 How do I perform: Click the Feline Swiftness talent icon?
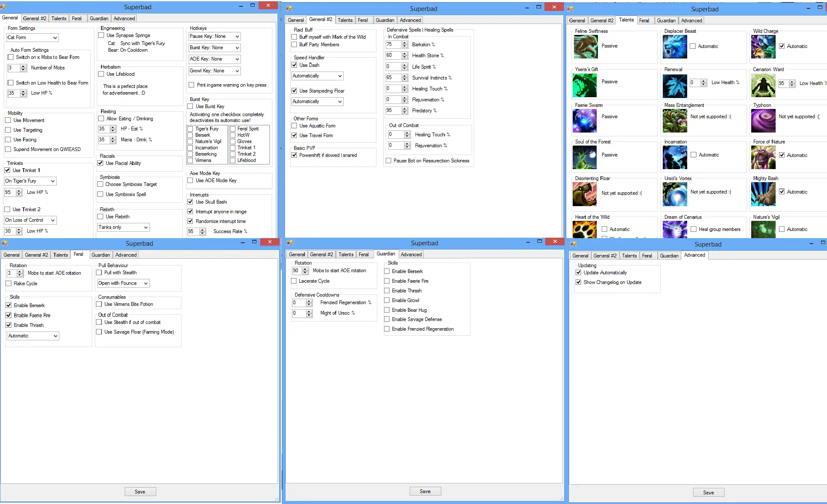click(x=585, y=46)
